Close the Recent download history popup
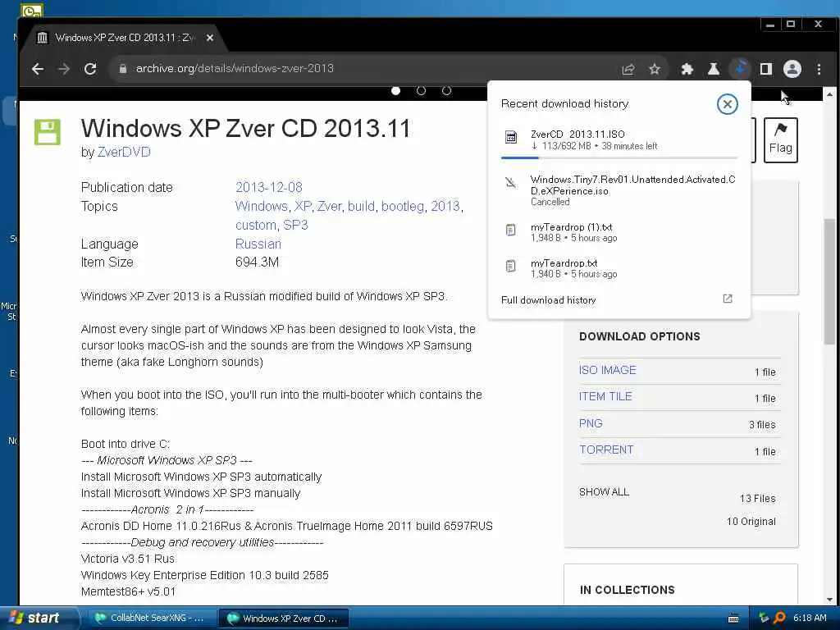Screen dimensions: 840x630 (727, 104)
